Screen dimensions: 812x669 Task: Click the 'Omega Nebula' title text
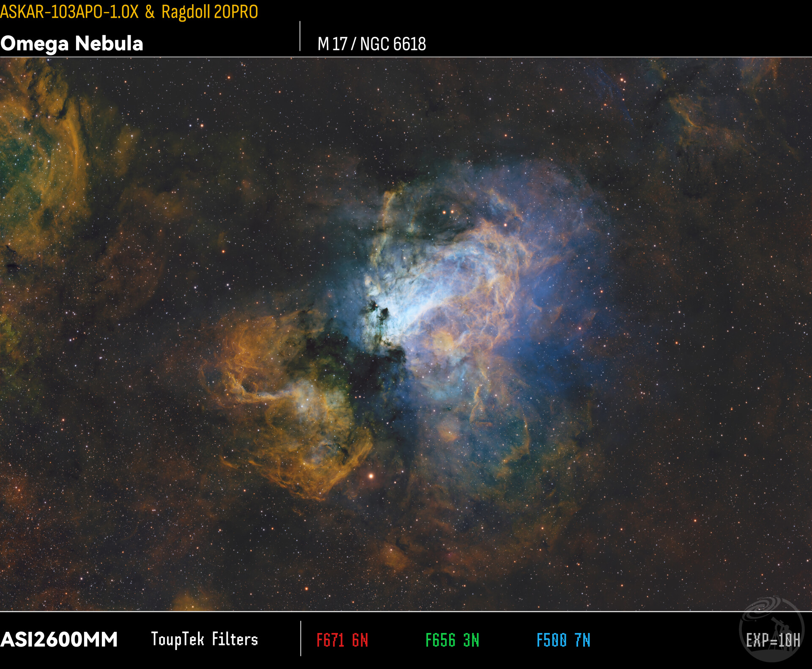[x=72, y=44]
